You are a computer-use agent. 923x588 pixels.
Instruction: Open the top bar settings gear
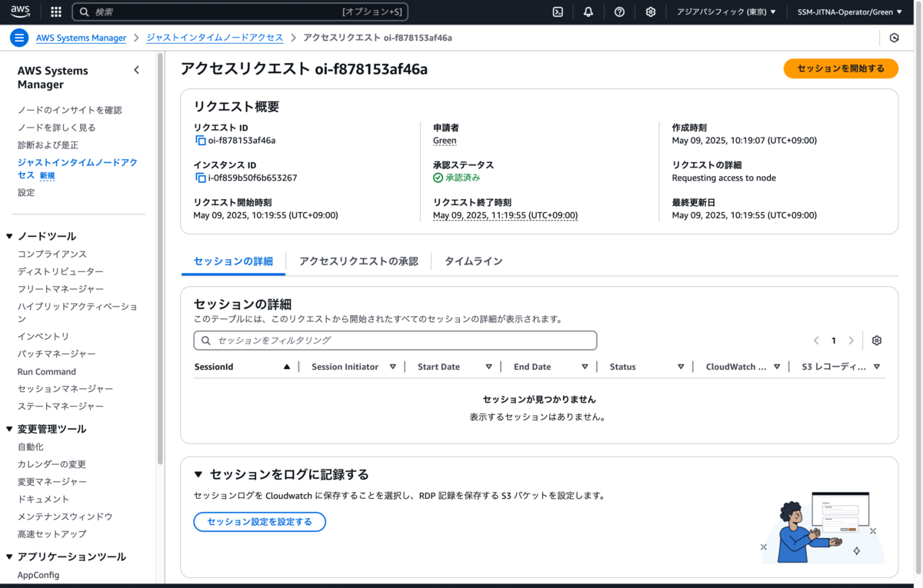(651, 12)
